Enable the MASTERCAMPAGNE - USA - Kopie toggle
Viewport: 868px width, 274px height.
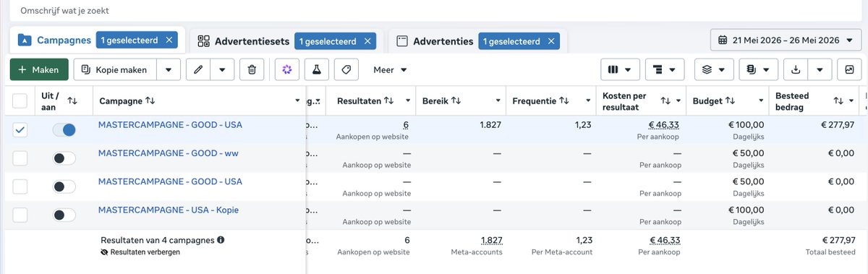[x=64, y=215]
